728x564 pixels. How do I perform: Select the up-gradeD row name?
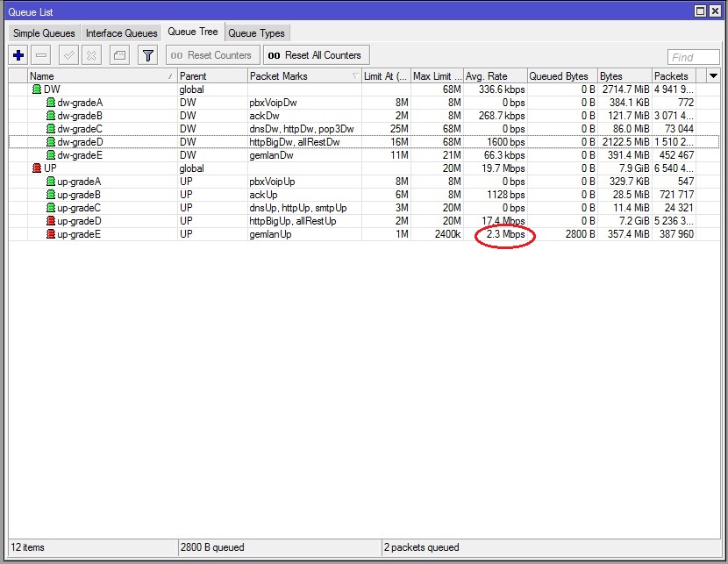coord(79,221)
